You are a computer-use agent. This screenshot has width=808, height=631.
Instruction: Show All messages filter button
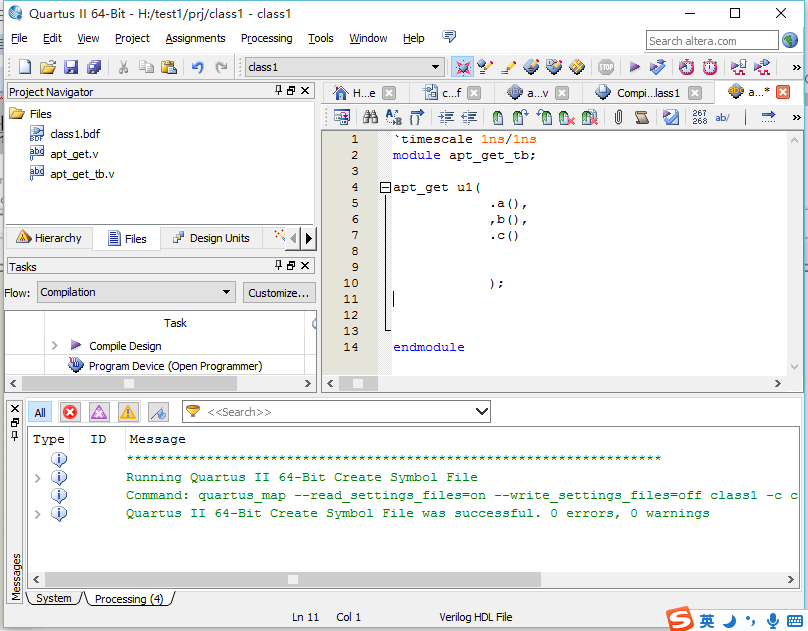click(40, 412)
